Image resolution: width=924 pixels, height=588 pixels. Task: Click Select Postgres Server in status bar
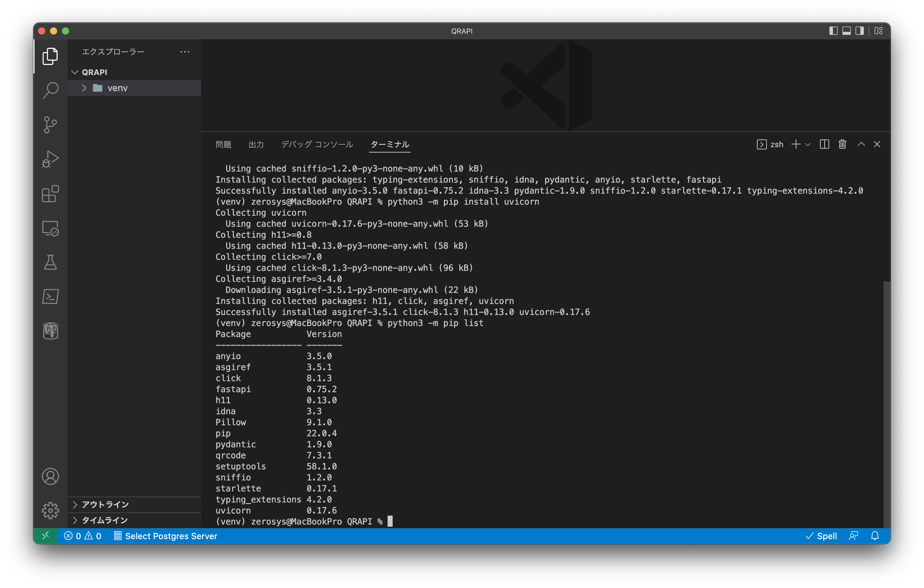(x=166, y=536)
